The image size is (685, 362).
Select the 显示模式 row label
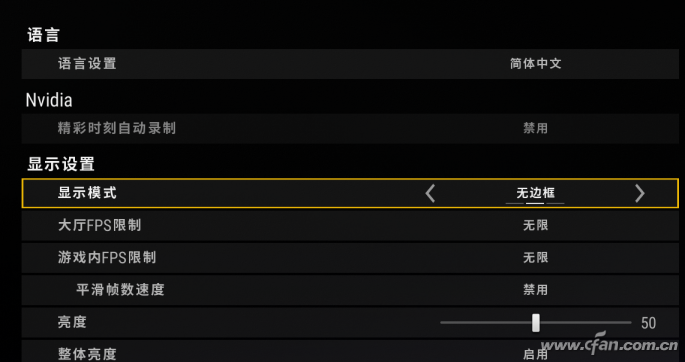tap(87, 193)
